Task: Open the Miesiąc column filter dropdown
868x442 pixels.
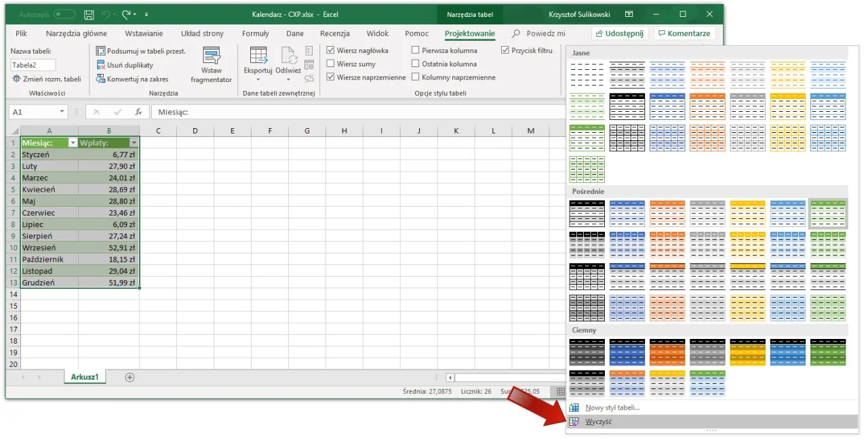Action: (72, 143)
